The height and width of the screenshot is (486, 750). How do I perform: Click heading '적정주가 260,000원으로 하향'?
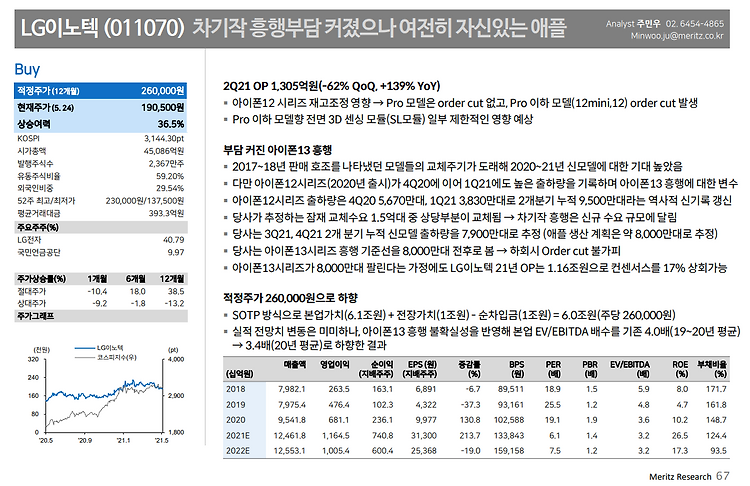click(290, 298)
